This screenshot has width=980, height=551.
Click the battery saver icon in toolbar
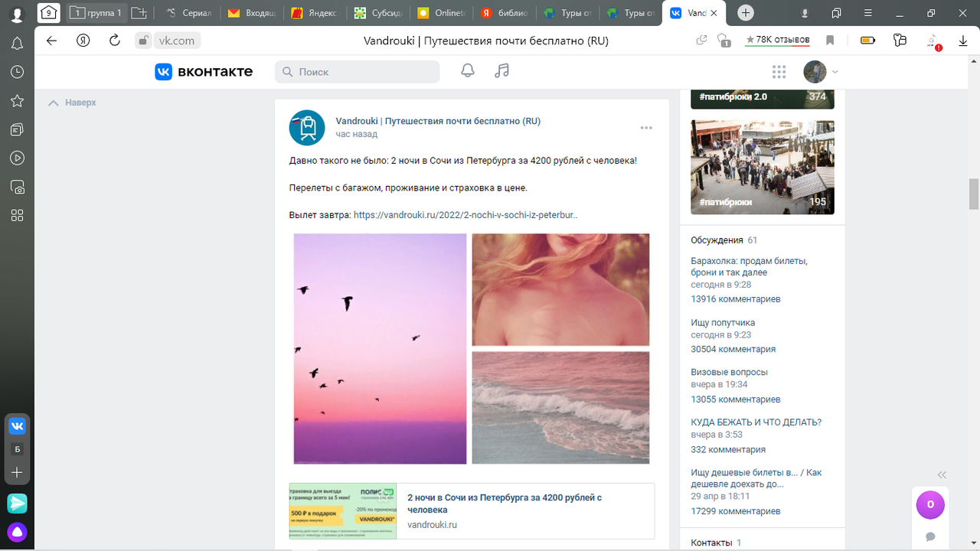[867, 41]
